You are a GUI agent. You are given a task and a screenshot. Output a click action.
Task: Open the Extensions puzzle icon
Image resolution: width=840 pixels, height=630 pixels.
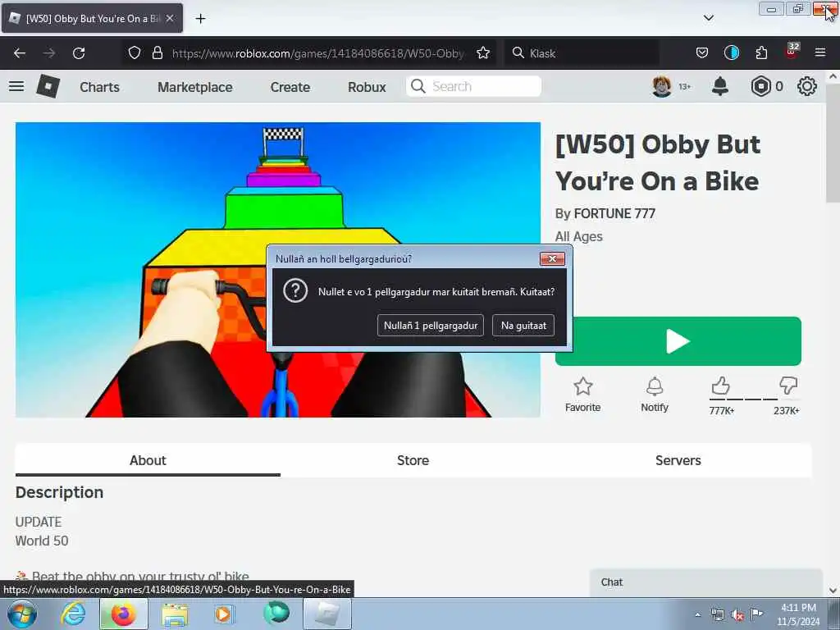tap(761, 52)
